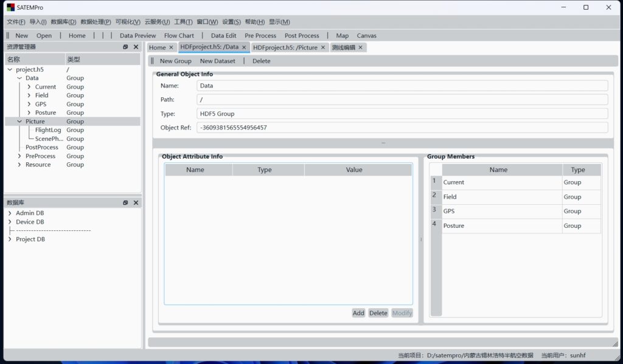Switch to the HDFproject.h5: /Picture tab
Image resolution: width=623 pixels, height=364 pixels.
click(x=285, y=47)
